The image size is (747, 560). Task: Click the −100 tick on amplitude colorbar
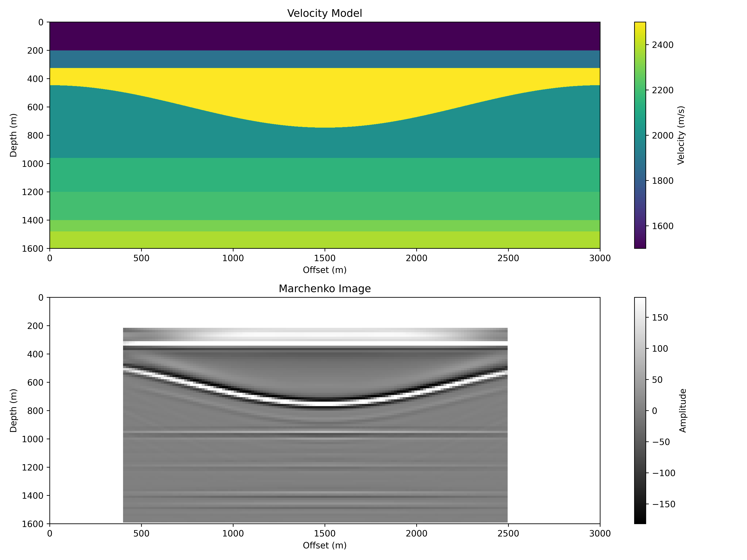(x=664, y=473)
